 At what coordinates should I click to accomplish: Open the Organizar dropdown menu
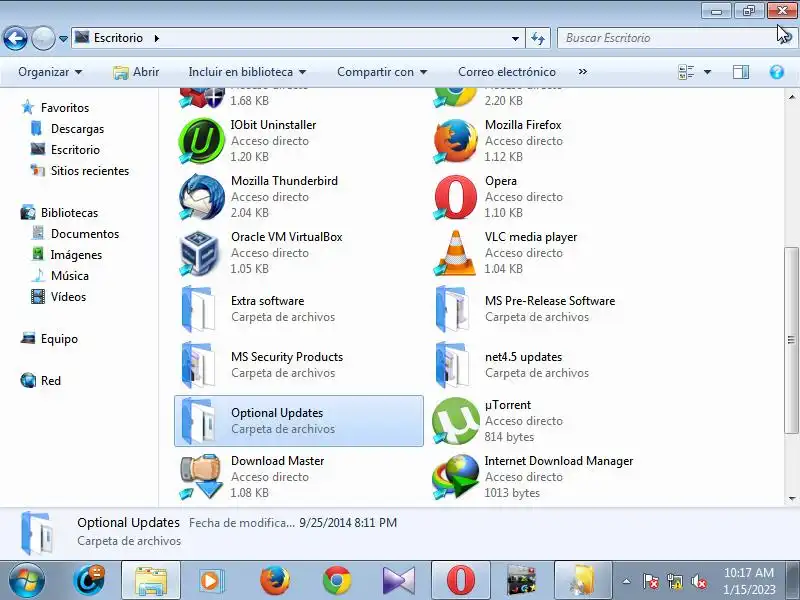click(x=50, y=72)
